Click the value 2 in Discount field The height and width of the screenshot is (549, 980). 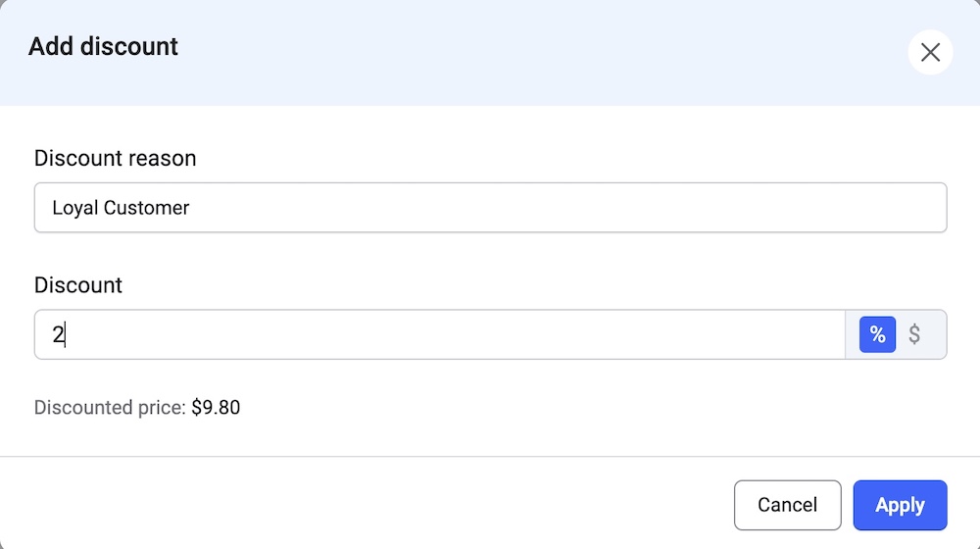click(58, 335)
